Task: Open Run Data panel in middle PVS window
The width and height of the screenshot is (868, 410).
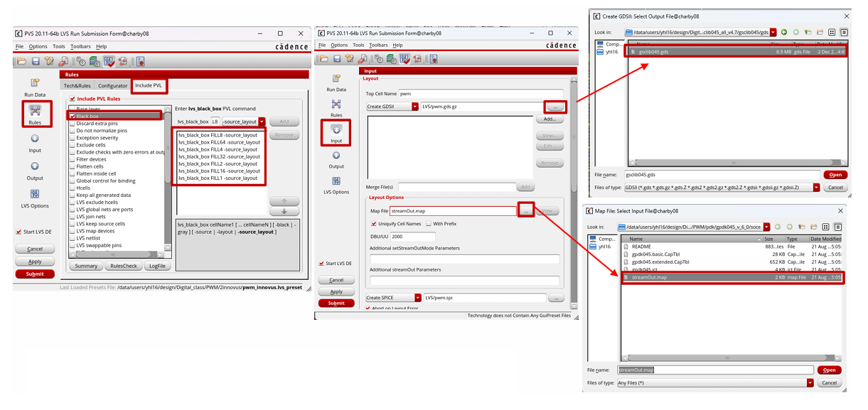Action: (x=336, y=82)
